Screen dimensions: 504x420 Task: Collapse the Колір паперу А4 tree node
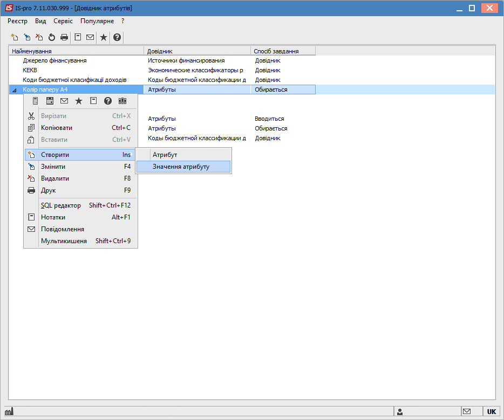[15, 90]
